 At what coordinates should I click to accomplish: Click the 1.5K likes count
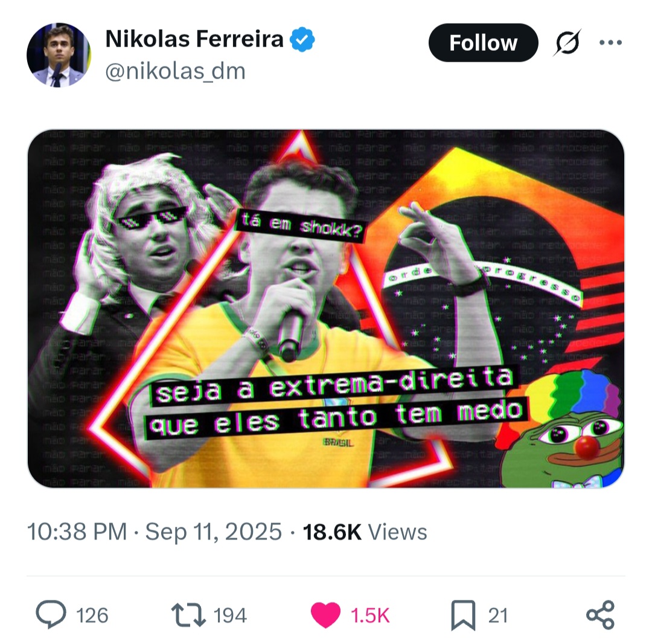pos(370,616)
